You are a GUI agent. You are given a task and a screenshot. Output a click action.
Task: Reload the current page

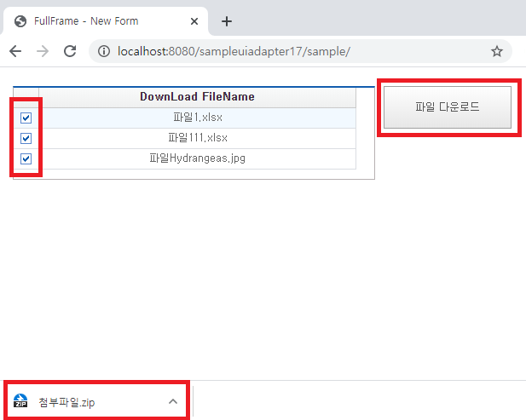click(x=70, y=51)
